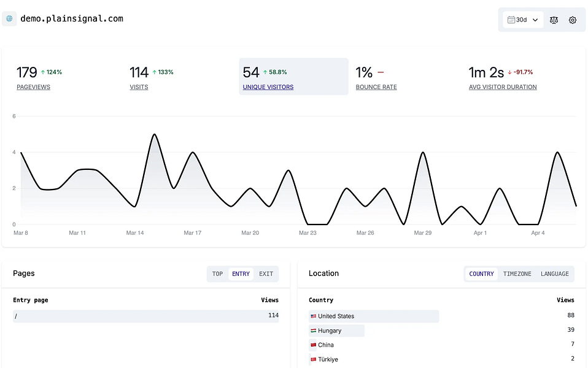Viewport: 588px width, 368px height.
Task: Click the China flag icon
Action: (x=313, y=345)
